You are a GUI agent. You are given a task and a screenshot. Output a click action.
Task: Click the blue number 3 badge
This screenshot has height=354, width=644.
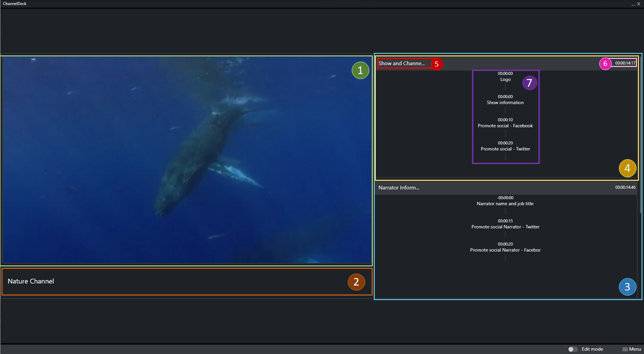pos(627,287)
